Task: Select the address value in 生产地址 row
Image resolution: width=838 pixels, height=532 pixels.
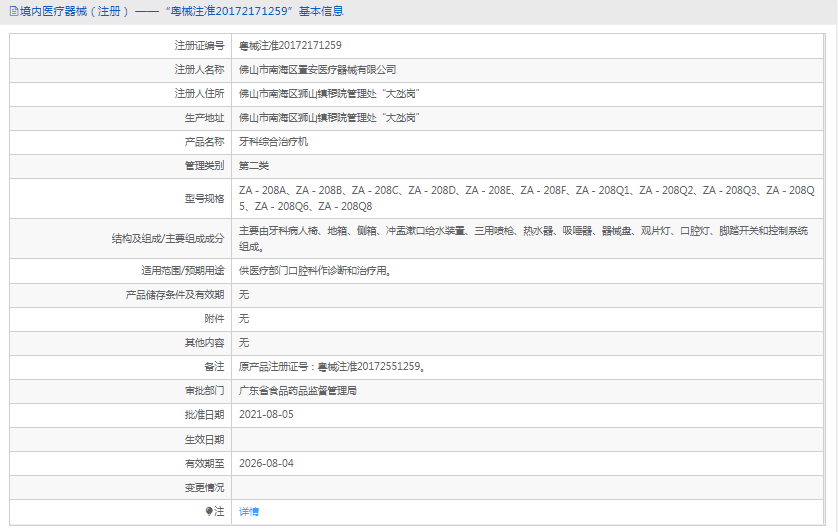Action: (329, 118)
